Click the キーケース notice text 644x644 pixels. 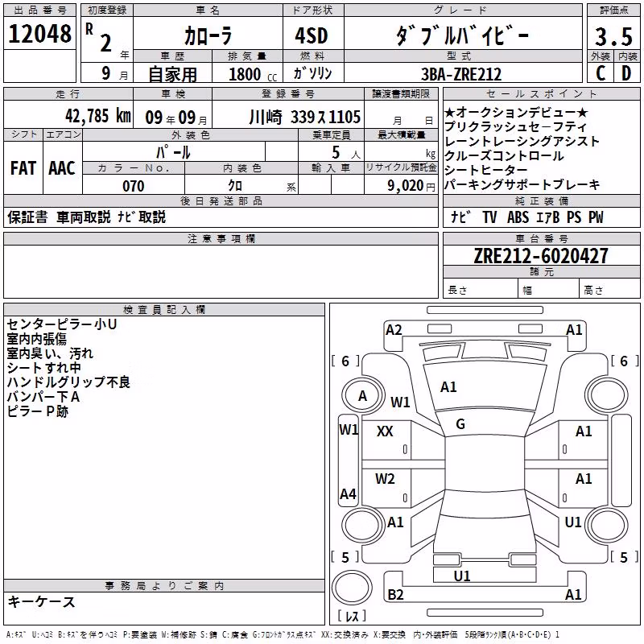pos(41,601)
